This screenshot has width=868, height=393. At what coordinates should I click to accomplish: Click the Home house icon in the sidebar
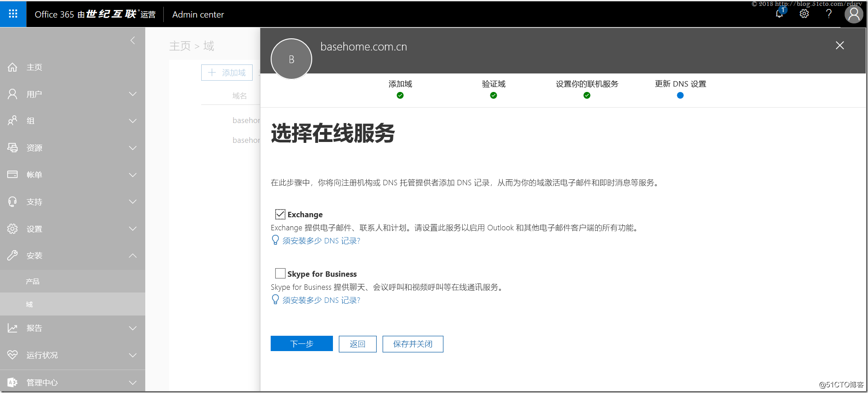pyautogui.click(x=13, y=67)
